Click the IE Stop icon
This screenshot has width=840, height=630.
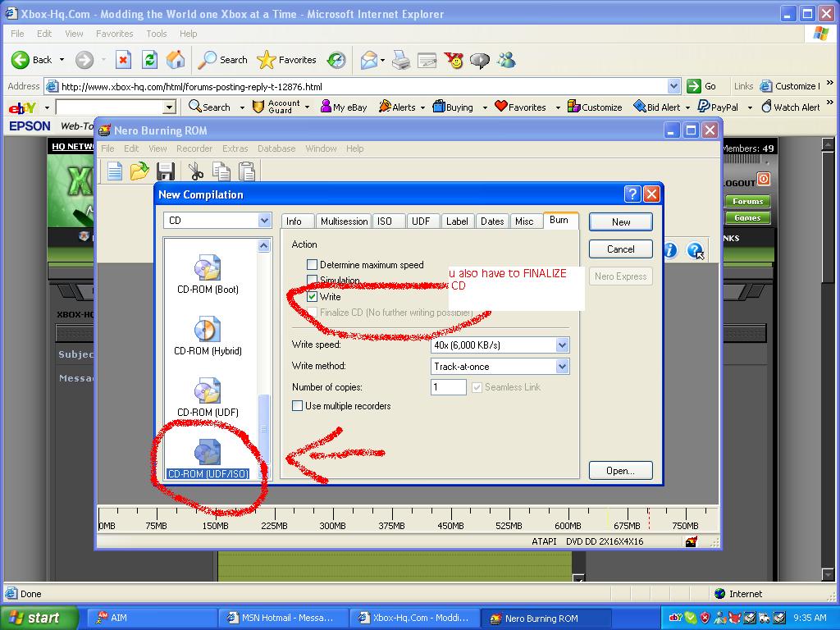(x=123, y=60)
